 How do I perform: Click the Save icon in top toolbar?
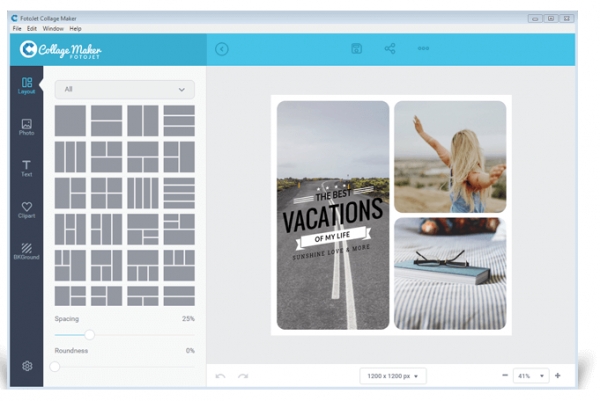coord(356,49)
